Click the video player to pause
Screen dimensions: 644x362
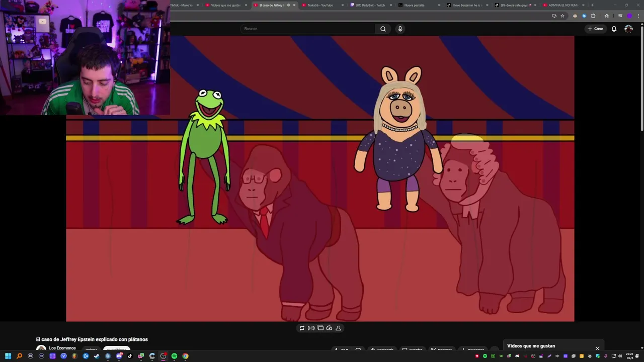pyautogui.click(x=320, y=178)
